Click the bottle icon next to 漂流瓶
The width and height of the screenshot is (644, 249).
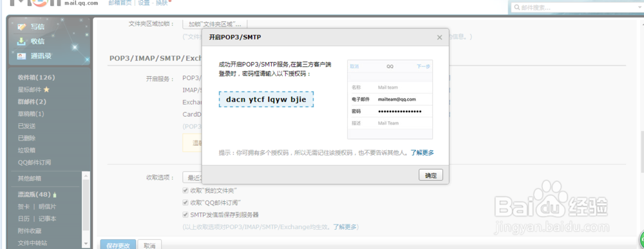coord(55,194)
